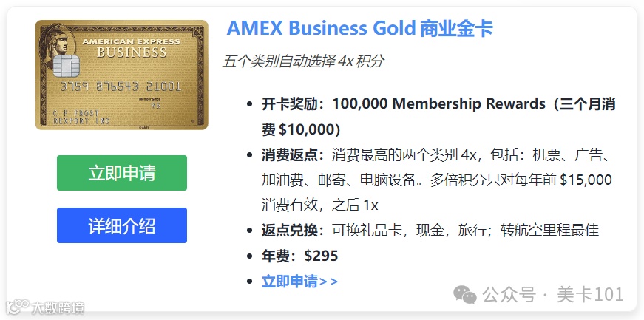Click the 大数跨境 watermark text

(x=58, y=307)
